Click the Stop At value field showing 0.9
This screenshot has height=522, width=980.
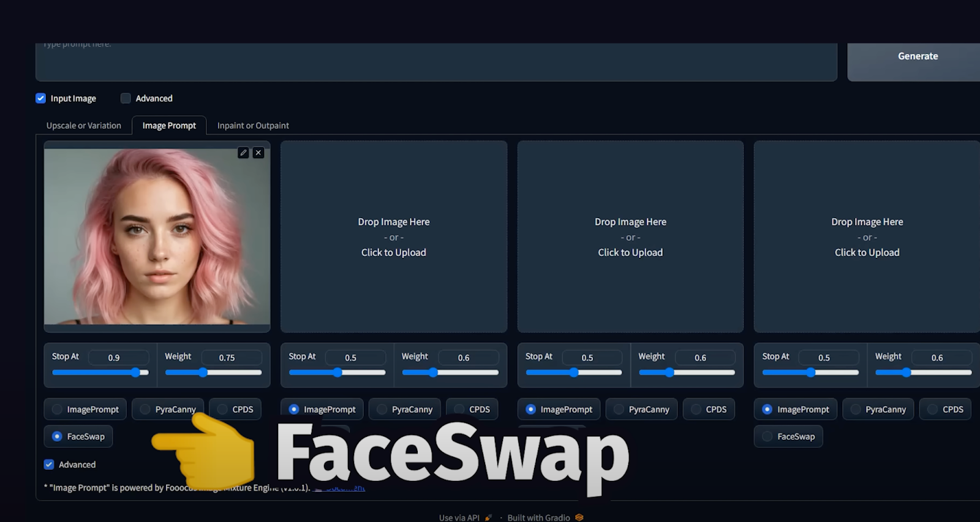(x=119, y=357)
